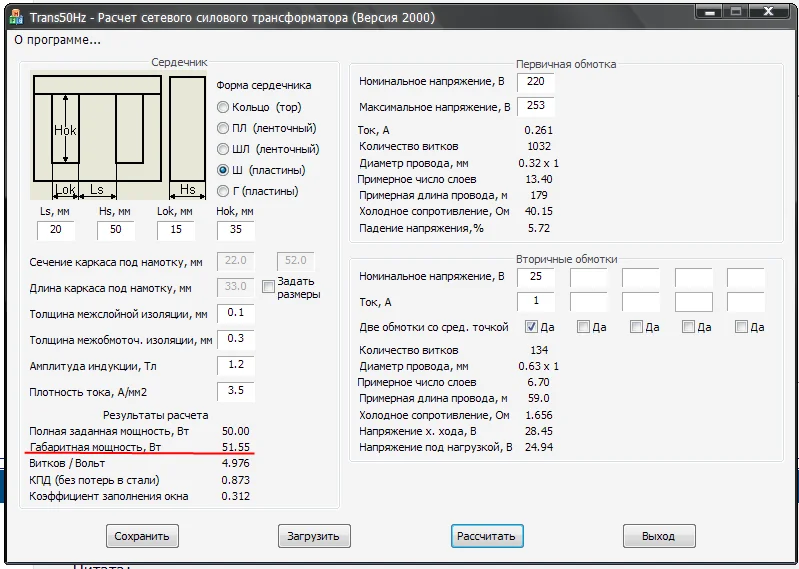
Task: Select the 'Г (пластины)' core shape
Action: [257, 191]
